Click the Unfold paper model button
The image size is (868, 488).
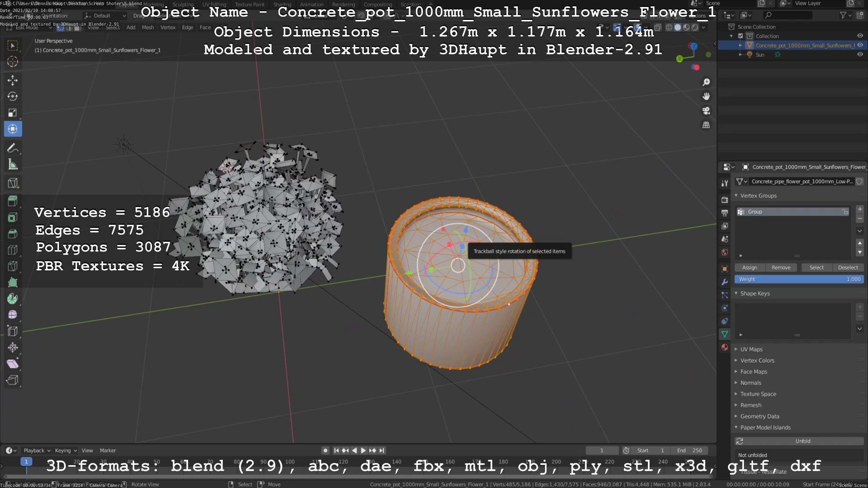[x=799, y=441]
